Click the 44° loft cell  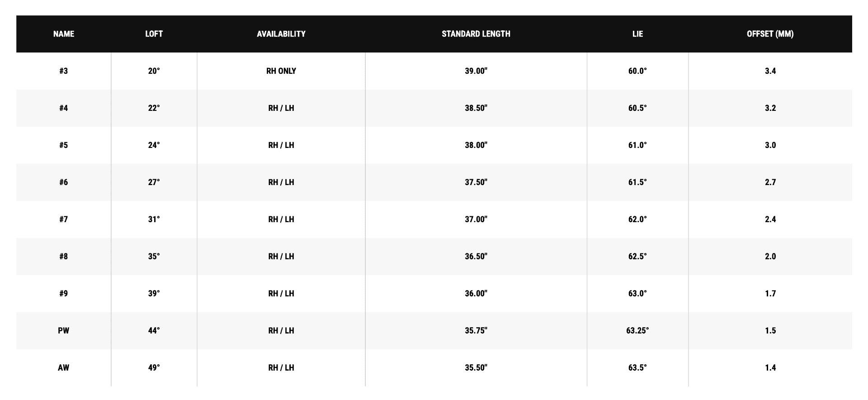point(154,331)
